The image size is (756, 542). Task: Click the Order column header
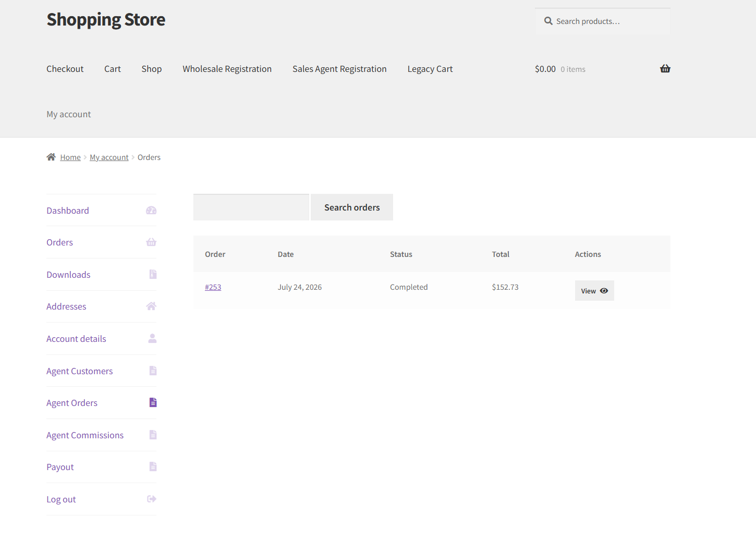[215, 254]
